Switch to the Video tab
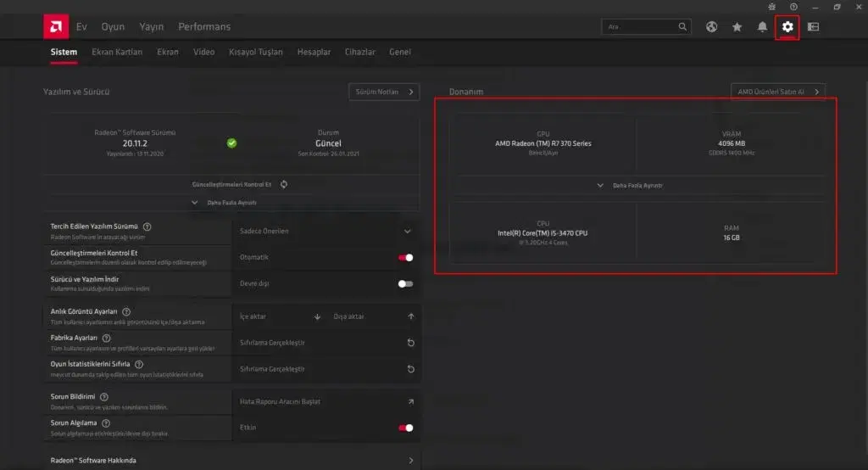 pyautogui.click(x=203, y=52)
